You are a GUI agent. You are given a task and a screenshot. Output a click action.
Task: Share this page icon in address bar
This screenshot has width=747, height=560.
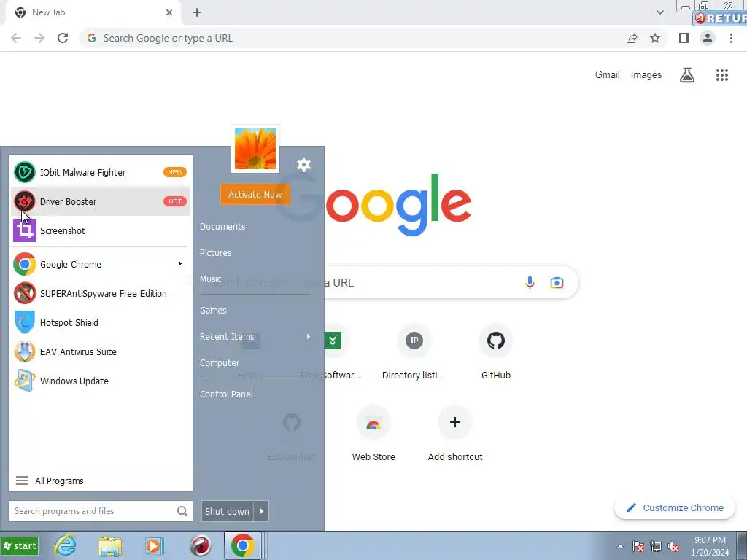tap(632, 38)
